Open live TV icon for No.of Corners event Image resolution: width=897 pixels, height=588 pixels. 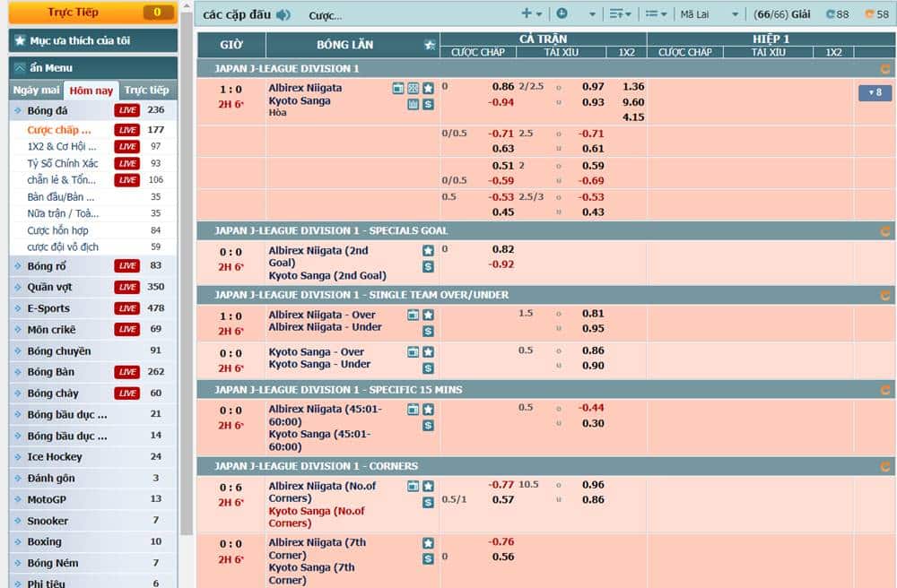[x=413, y=487]
